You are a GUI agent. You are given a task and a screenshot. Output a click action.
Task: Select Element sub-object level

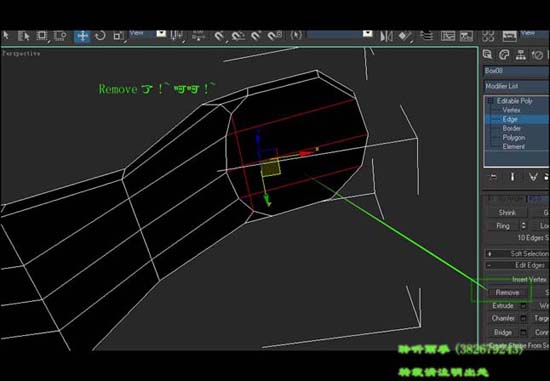pos(514,147)
